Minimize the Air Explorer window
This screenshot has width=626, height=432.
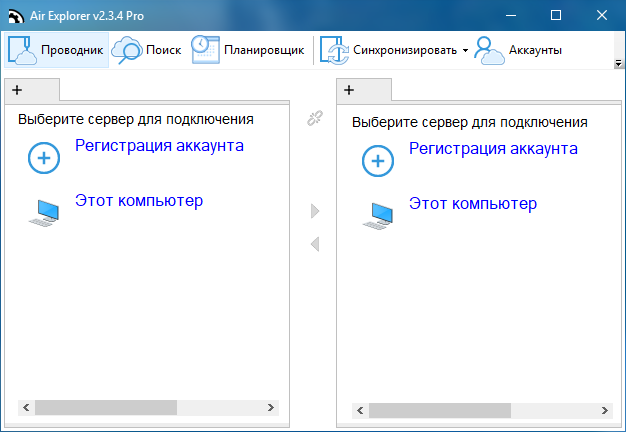click(511, 16)
